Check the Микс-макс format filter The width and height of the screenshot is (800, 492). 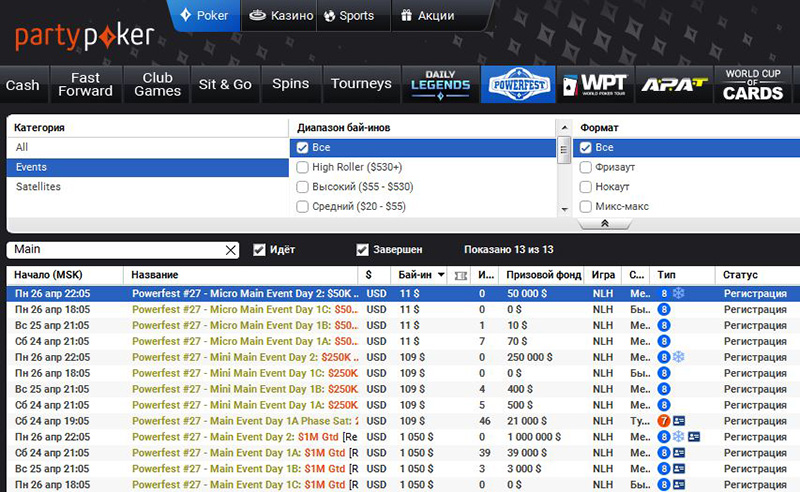coord(586,207)
